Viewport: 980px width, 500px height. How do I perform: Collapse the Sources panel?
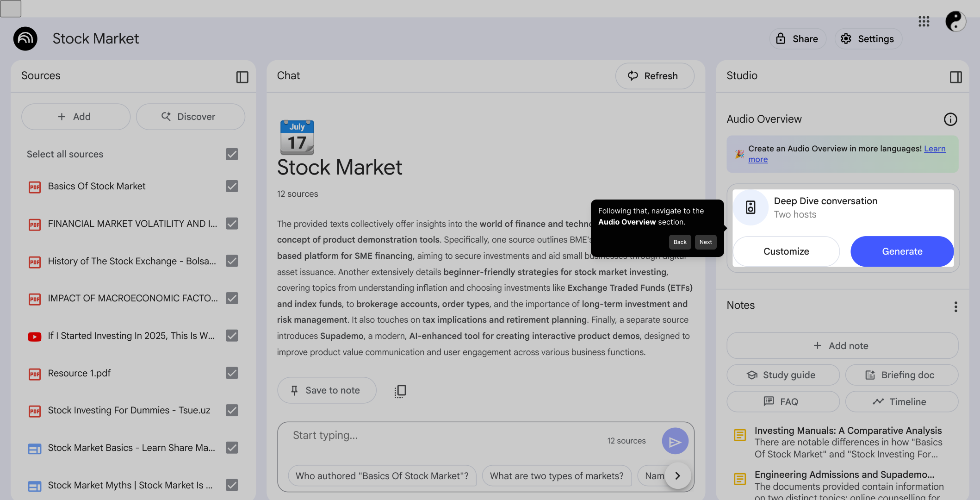click(x=242, y=77)
